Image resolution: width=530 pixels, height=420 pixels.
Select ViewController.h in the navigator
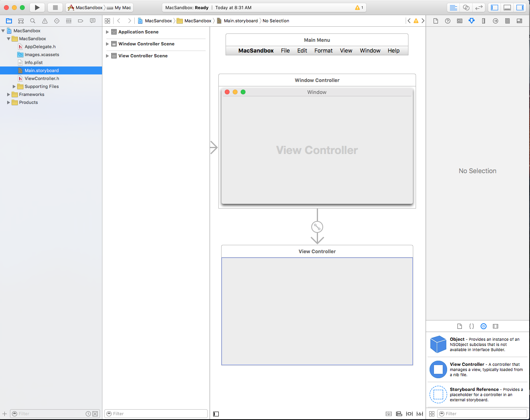[42, 78]
